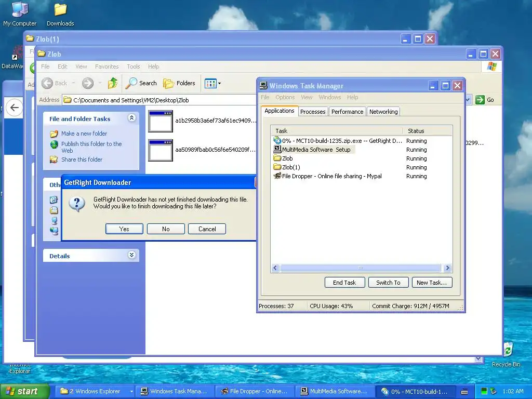Open My Computer desktop icon

[20, 14]
